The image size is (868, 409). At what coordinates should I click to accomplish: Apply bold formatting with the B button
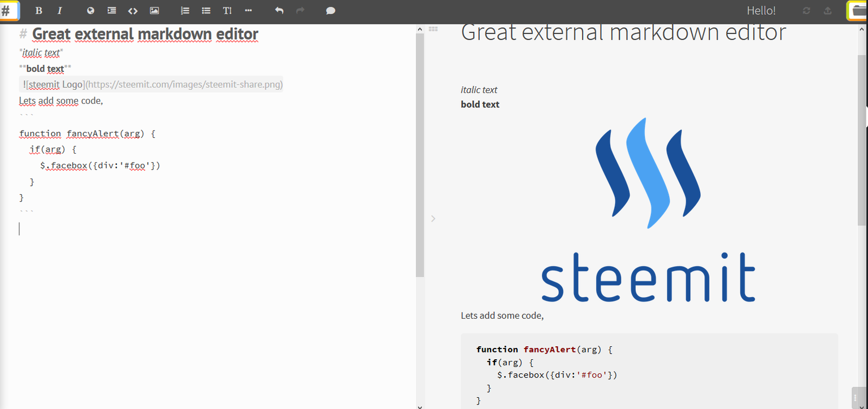click(39, 11)
